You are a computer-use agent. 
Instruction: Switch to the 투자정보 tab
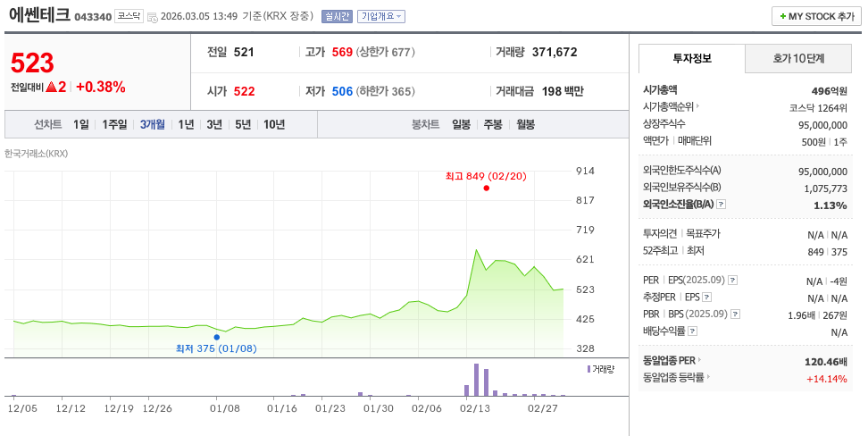(692, 58)
